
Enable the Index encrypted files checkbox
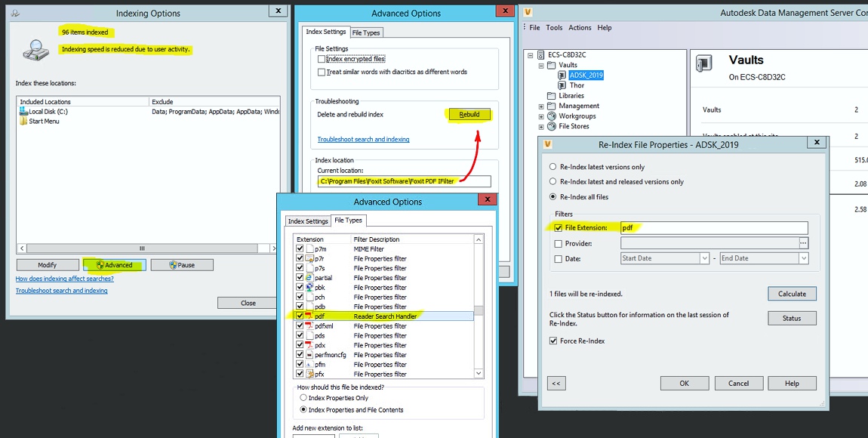pyautogui.click(x=321, y=59)
